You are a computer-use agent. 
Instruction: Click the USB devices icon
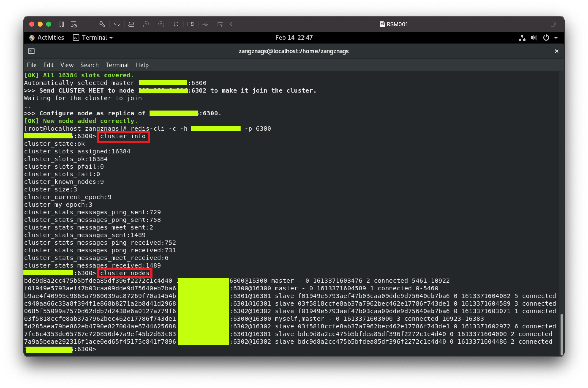(x=205, y=24)
